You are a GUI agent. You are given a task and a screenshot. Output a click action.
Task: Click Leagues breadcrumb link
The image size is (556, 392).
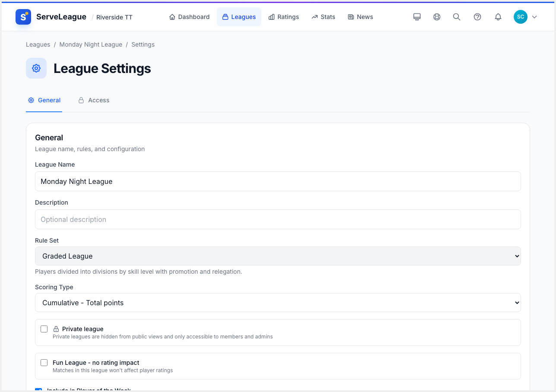pos(38,44)
